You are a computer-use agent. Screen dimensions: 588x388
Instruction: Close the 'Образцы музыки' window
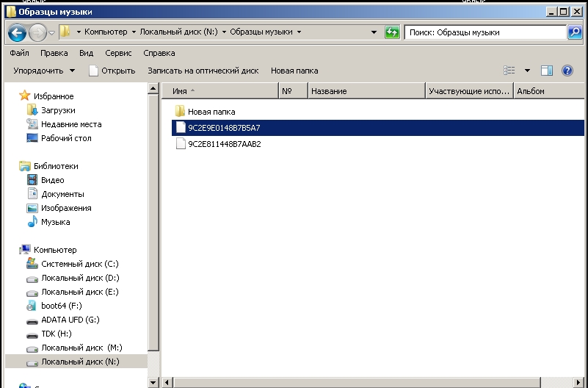click(x=577, y=12)
